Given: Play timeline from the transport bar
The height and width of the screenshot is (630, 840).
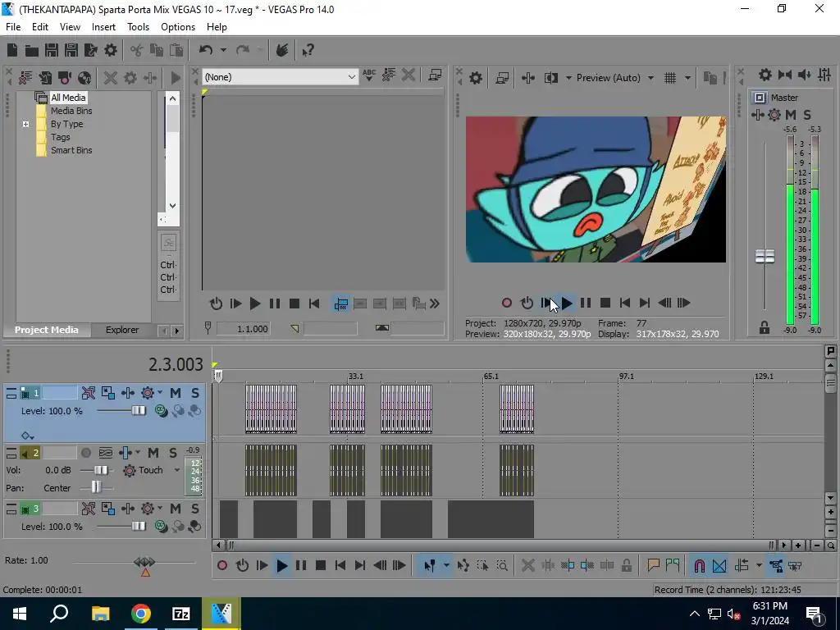Looking at the screenshot, I should 282,565.
